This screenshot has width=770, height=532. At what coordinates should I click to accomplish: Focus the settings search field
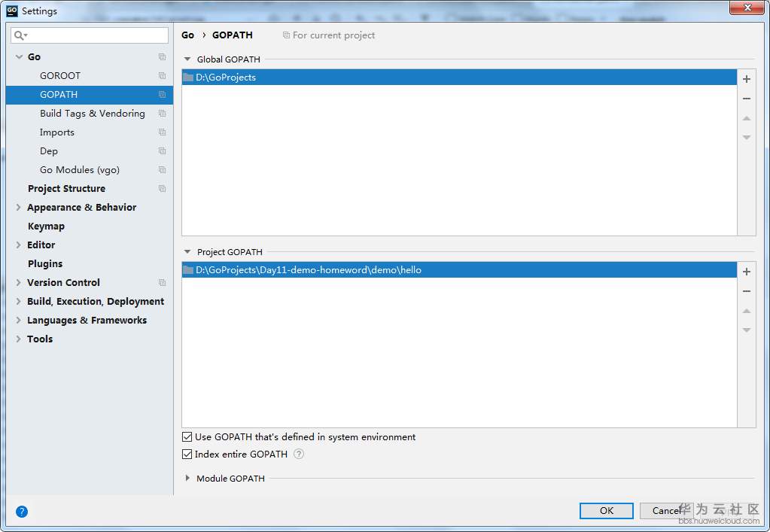pos(90,35)
